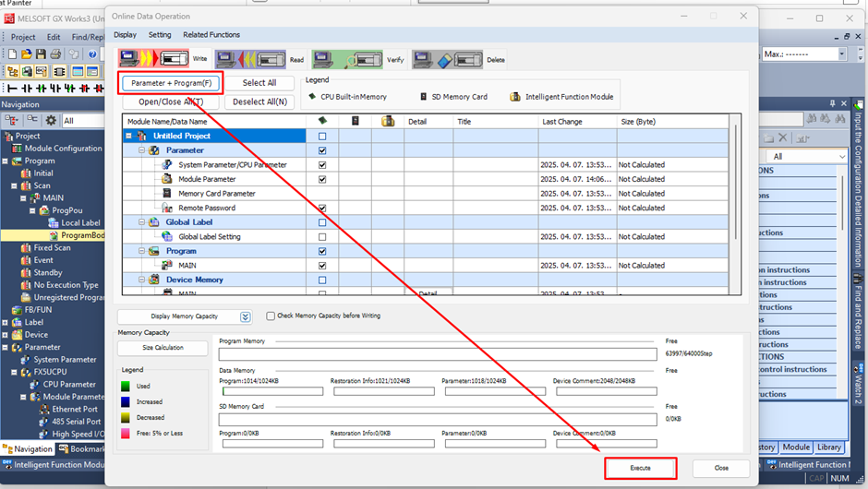Click the gear icon in Navigation pane

pos(51,120)
